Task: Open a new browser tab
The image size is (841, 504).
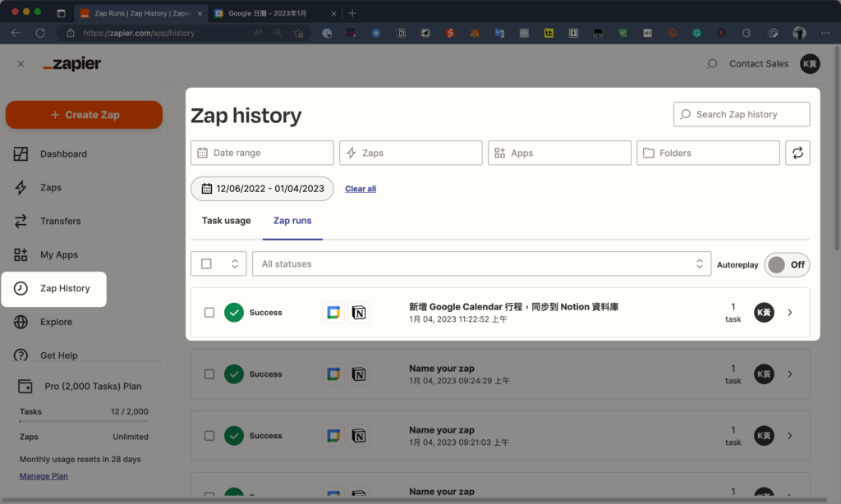Action: (x=352, y=13)
